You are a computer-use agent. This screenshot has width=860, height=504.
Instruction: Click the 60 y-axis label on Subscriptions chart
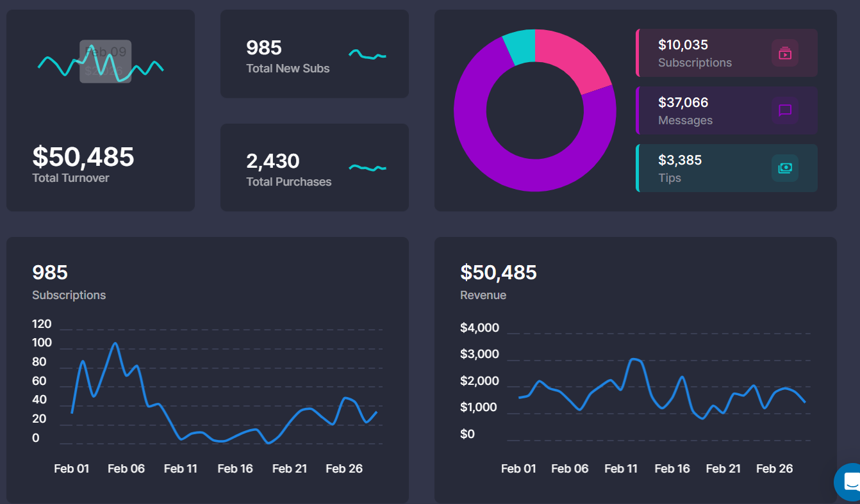(x=39, y=381)
